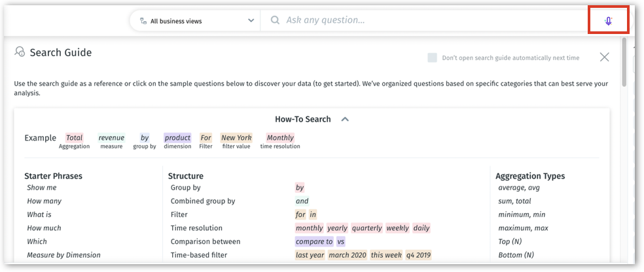Click the "product" dimension example tag
This screenshot has height=272, width=644.
pos(177,138)
